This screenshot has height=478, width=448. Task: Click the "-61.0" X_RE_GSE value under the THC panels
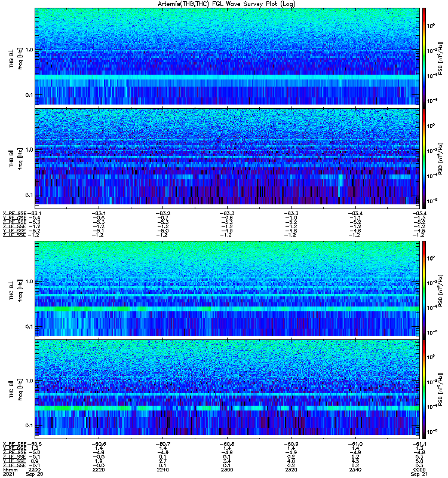[x=355, y=444]
